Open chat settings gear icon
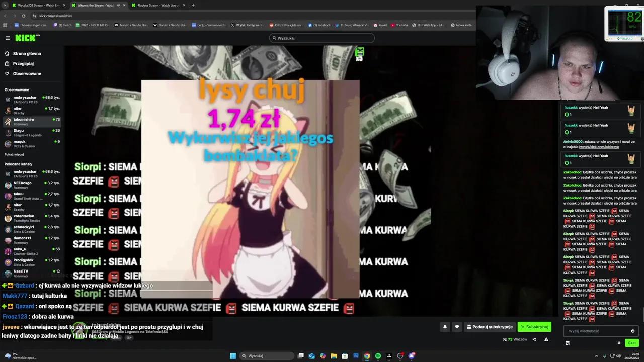 coord(619,343)
